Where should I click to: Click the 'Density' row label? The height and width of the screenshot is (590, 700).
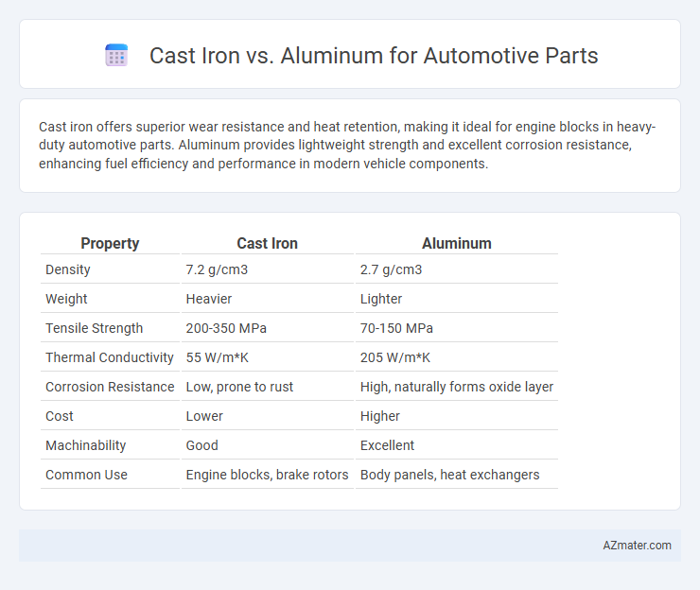pyautogui.click(x=68, y=269)
